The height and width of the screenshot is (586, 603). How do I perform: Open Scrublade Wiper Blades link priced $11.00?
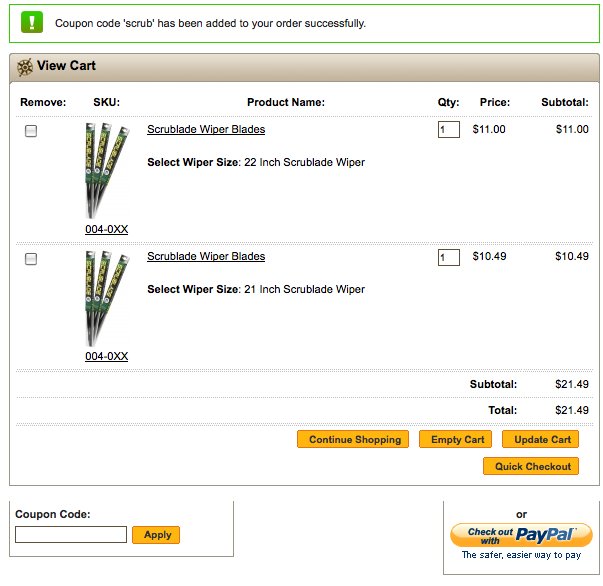point(206,129)
